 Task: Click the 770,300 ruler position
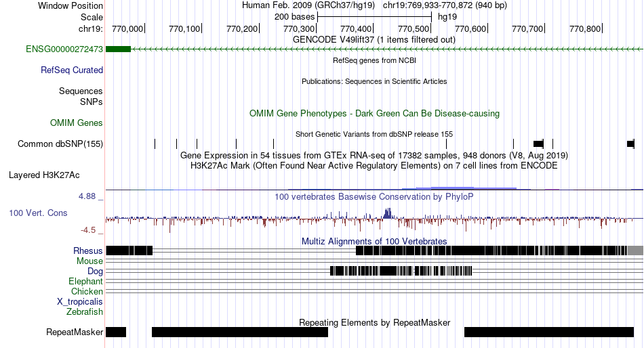coord(300,28)
